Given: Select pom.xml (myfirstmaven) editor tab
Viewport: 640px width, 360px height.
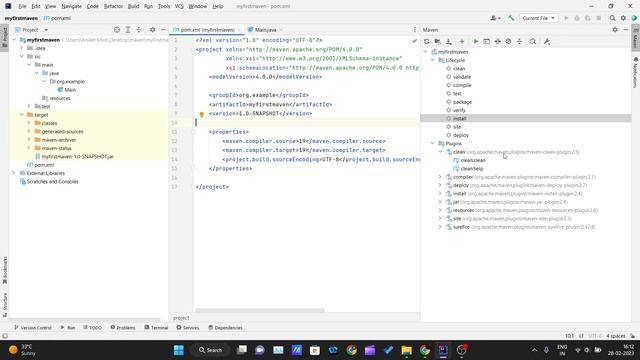Looking at the screenshot, I should tap(207, 30).
